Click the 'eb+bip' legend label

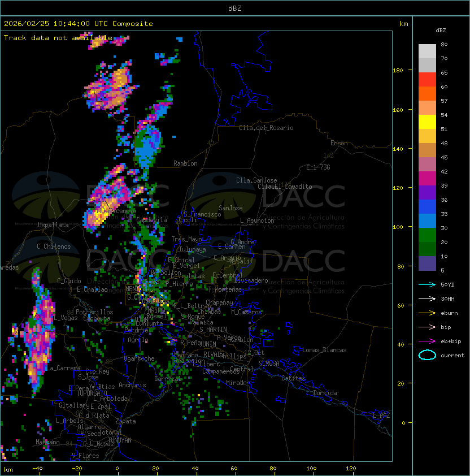coord(451,341)
